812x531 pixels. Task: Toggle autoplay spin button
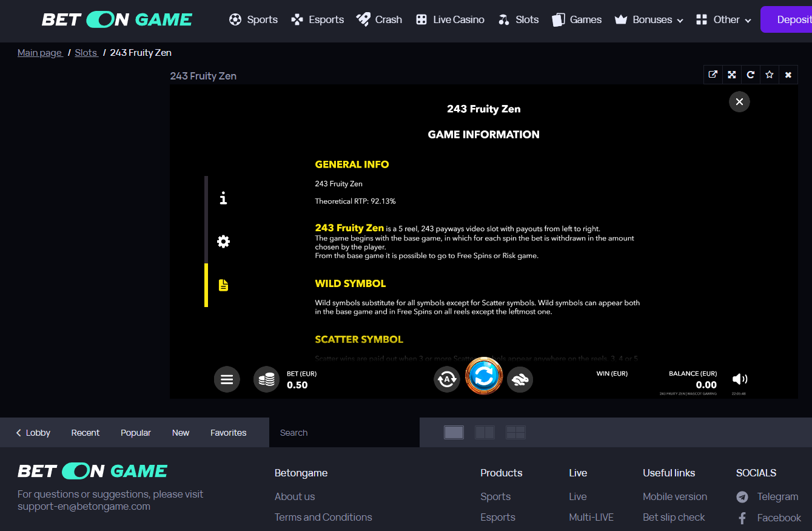447,379
